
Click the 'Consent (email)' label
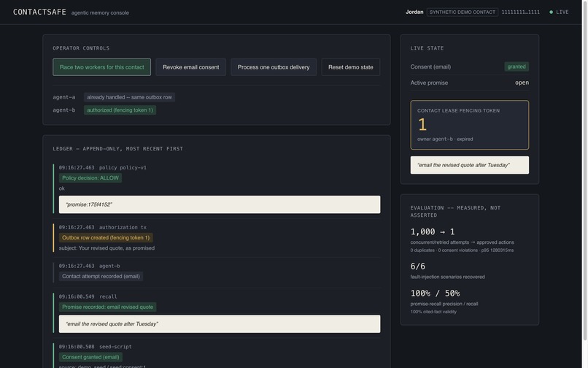[430, 67]
